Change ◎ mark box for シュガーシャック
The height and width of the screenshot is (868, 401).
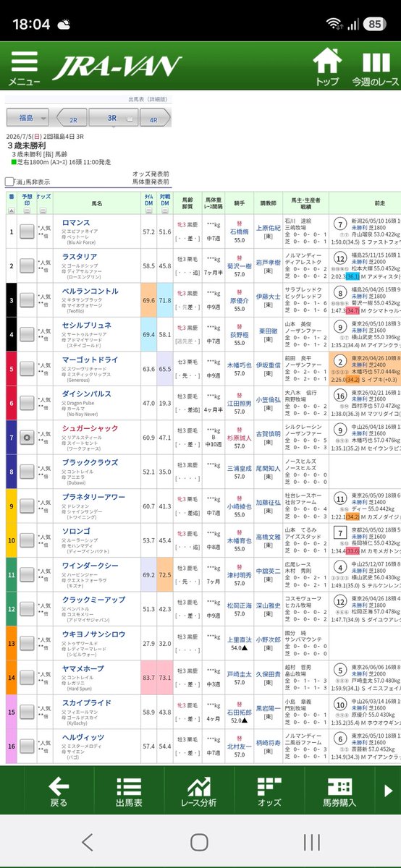[x=27, y=438]
